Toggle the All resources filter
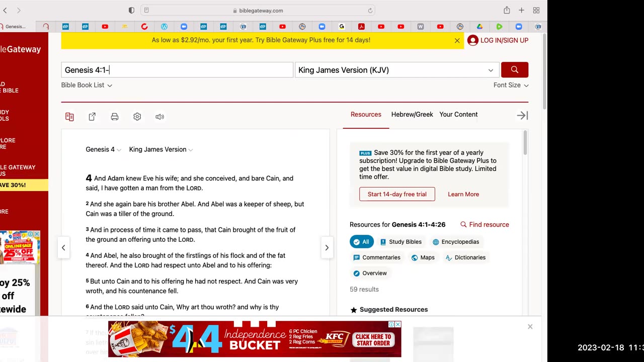This screenshot has height=362, width=644. pos(362,242)
